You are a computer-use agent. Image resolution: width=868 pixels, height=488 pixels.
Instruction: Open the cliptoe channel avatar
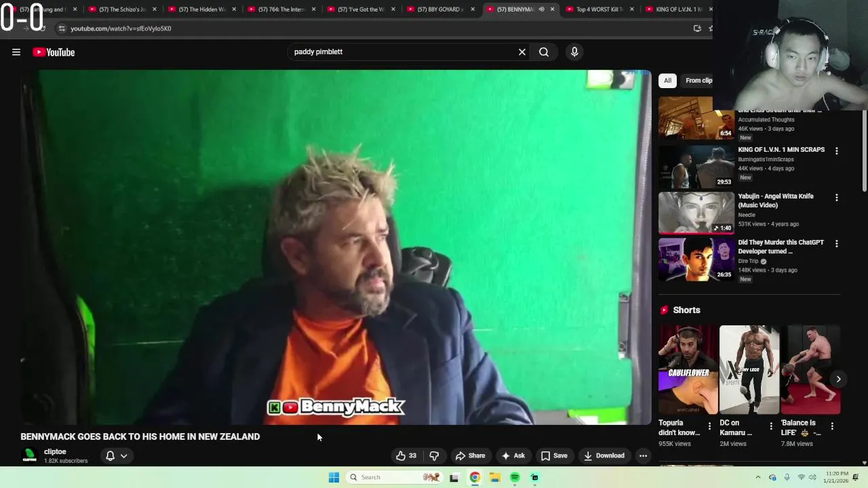pyautogui.click(x=29, y=455)
